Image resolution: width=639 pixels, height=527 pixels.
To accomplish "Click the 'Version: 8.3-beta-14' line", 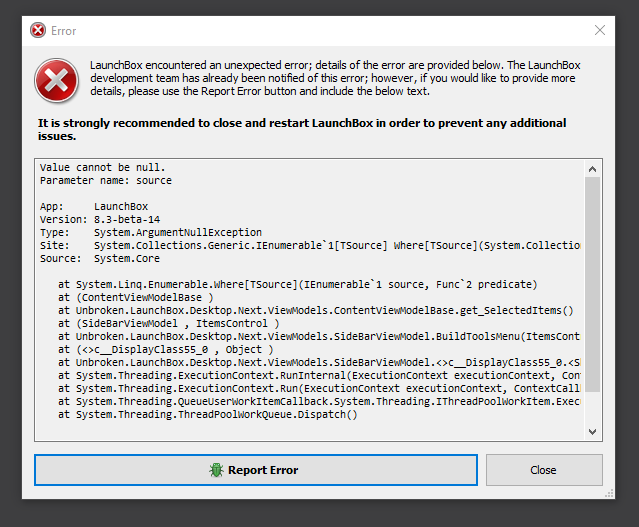I will coord(100,219).
